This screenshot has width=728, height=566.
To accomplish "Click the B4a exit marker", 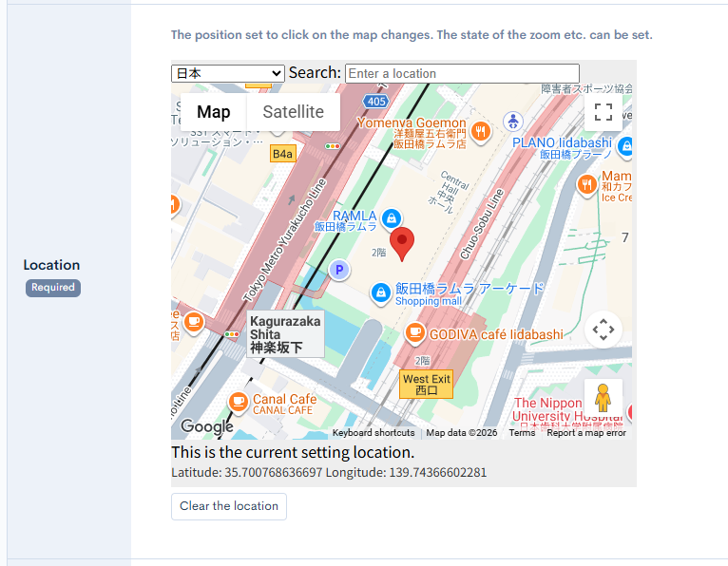I will [x=283, y=154].
